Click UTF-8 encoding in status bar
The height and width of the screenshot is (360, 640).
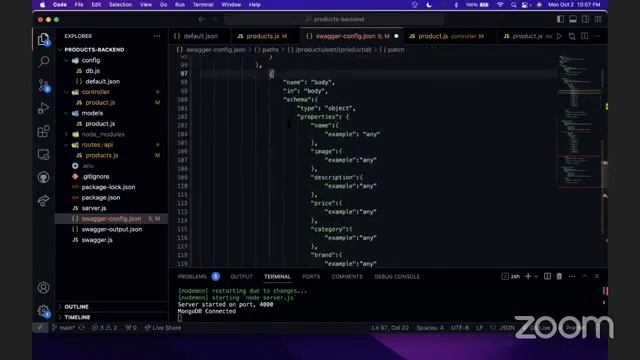(460, 328)
